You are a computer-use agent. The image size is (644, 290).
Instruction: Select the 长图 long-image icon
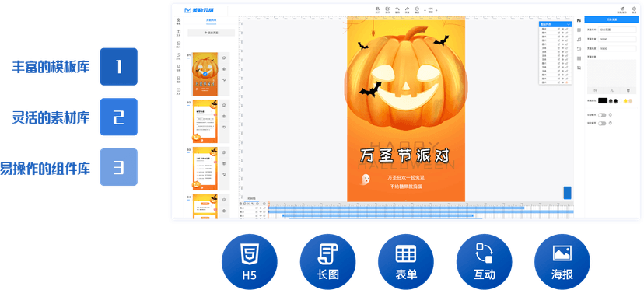pos(327,262)
